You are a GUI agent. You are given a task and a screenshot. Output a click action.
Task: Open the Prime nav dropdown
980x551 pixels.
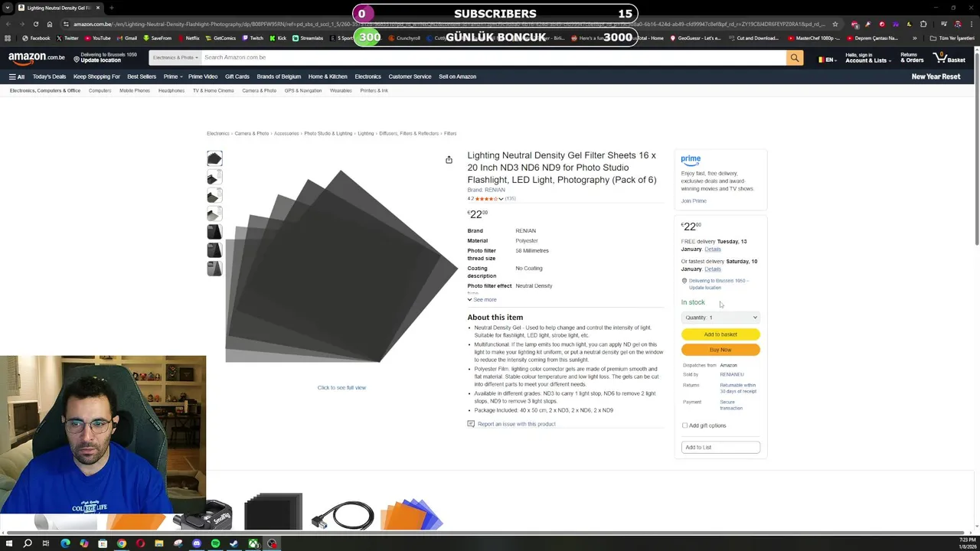(x=171, y=77)
